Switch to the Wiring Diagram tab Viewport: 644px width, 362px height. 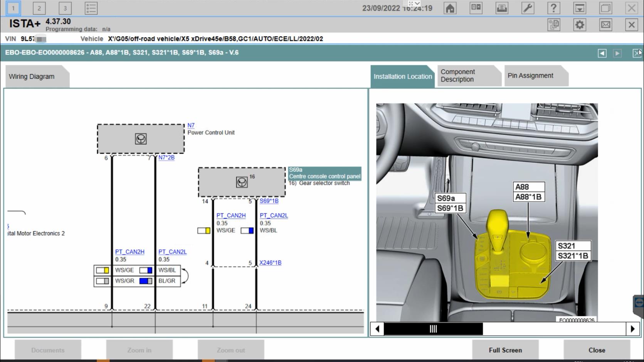37,76
